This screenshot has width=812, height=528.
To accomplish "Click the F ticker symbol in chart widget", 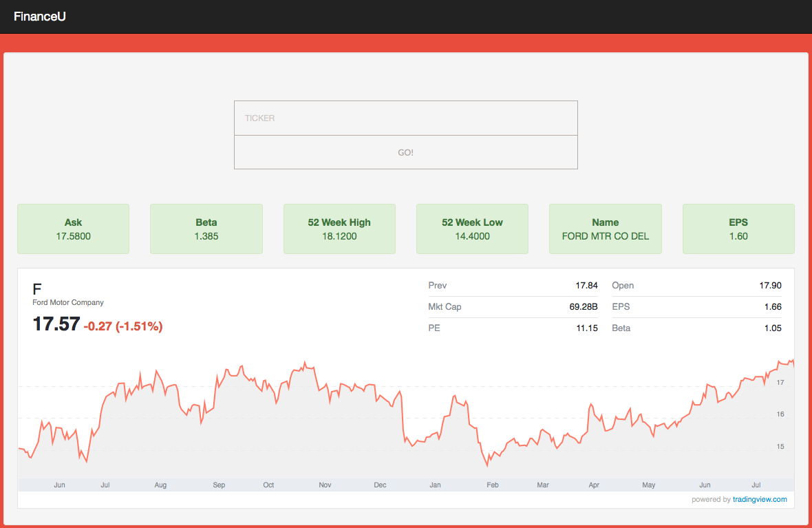I will 36,288.
